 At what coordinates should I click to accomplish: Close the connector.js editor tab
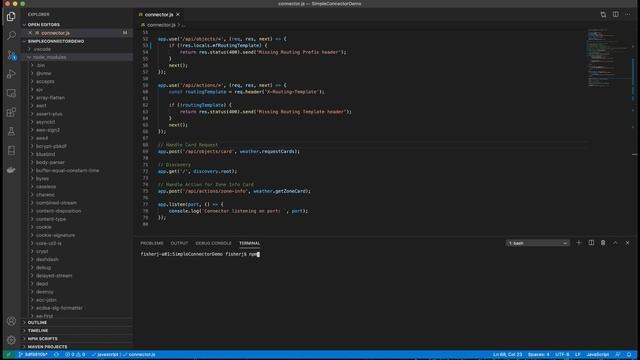click(178, 15)
